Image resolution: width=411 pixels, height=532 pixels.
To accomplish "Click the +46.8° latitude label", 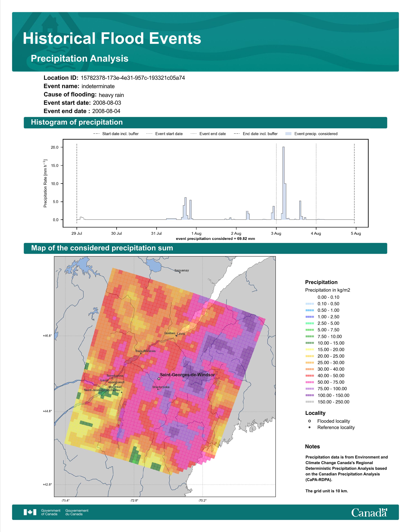I will [47, 336].
